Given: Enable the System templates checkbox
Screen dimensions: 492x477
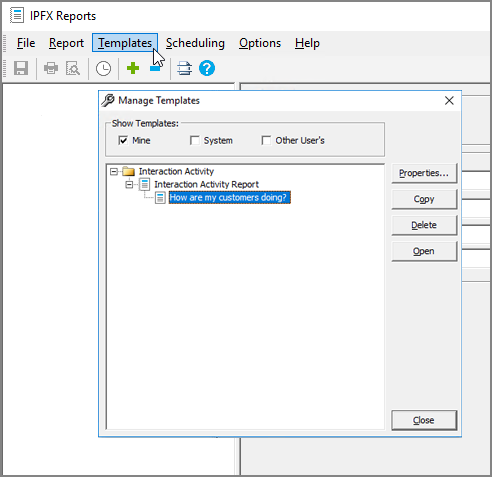Looking at the screenshot, I should pos(195,140).
